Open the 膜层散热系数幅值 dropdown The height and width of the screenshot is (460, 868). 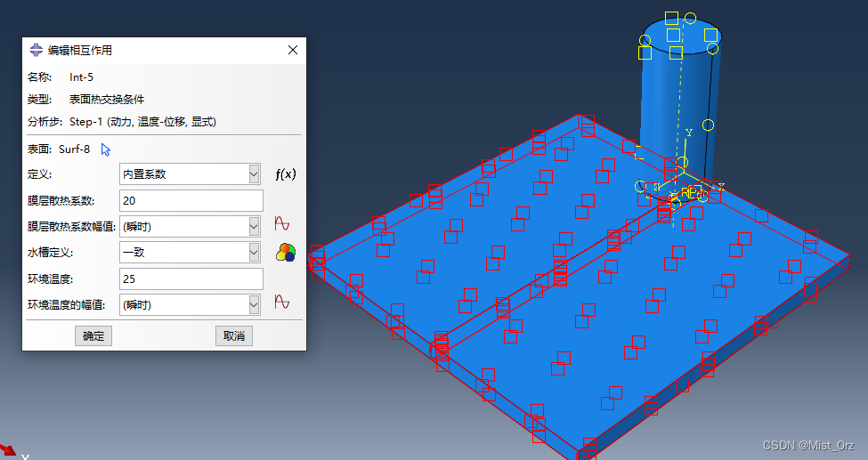(x=190, y=226)
